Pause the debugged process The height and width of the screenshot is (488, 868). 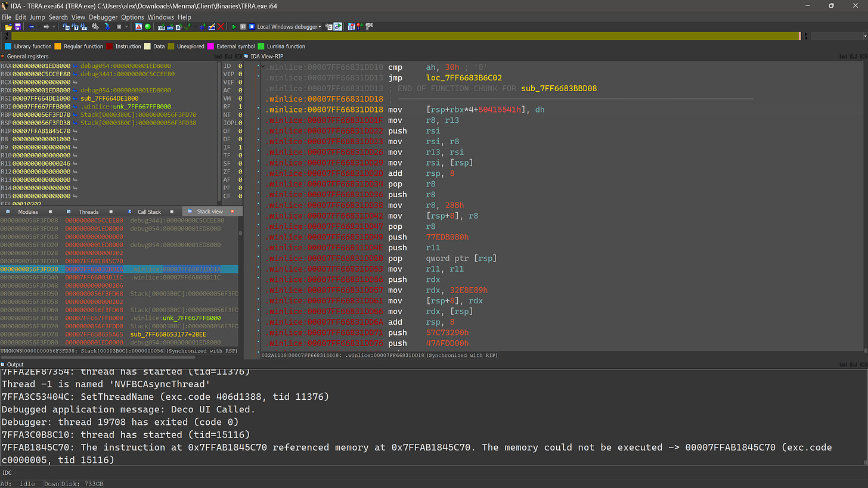click(243, 27)
